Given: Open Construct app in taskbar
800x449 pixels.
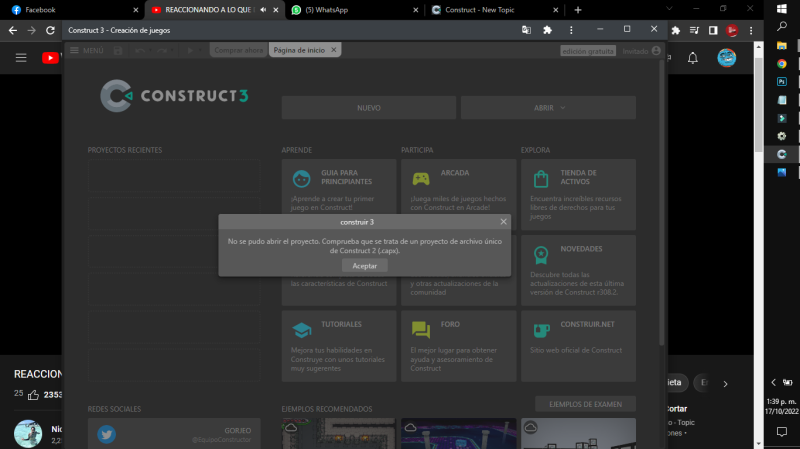Looking at the screenshot, I should point(782,154).
